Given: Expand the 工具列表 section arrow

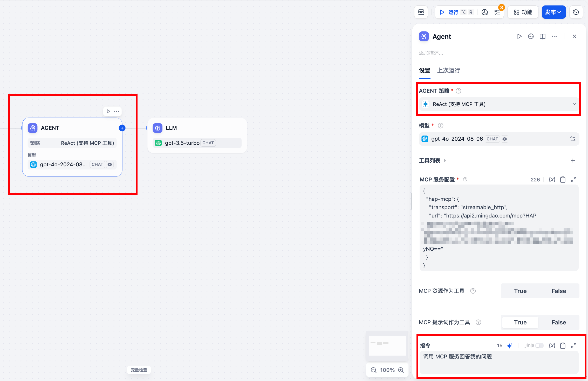Looking at the screenshot, I should [x=445, y=161].
